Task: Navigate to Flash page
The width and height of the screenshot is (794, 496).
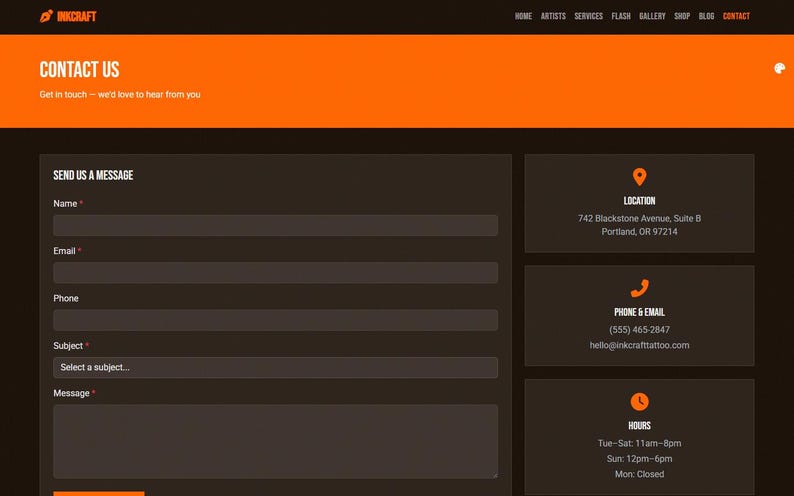Action: [621, 16]
